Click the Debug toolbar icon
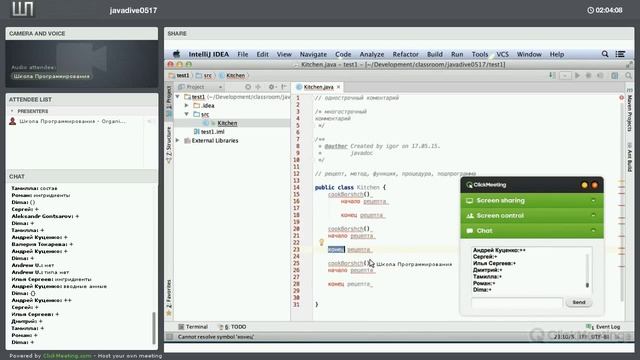Viewport: 640px width, 360px height. click(x=589, y=76)
